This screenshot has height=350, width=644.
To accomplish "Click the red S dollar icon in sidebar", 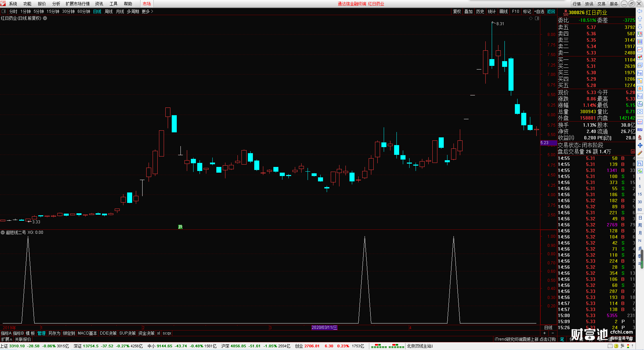I will click(640, 137).
